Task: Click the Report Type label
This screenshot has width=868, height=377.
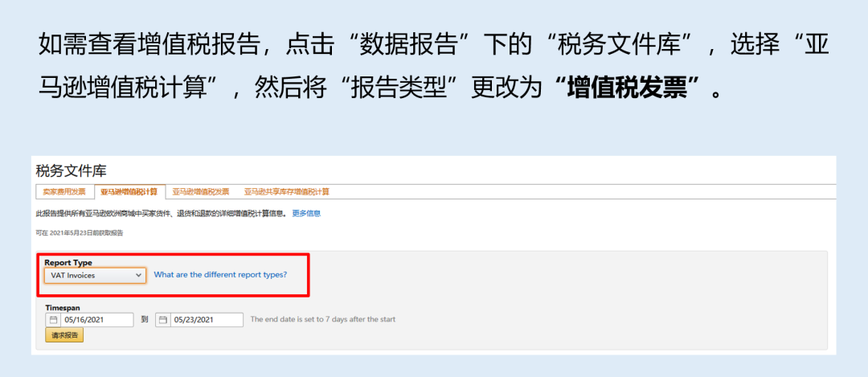Action: coord(68,262)
